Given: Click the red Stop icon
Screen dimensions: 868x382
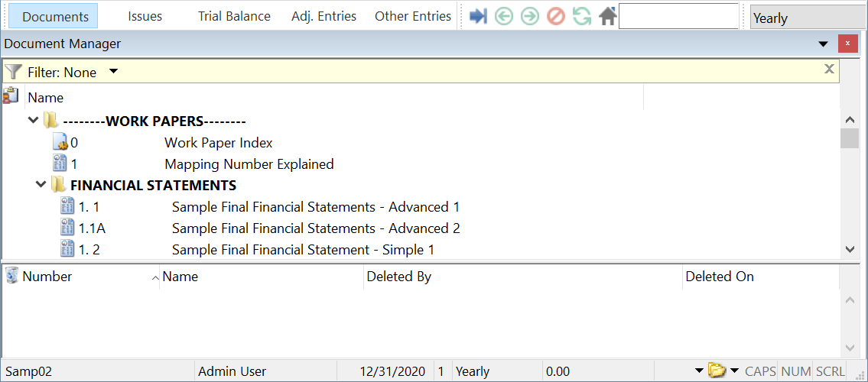Looking at the screenshot, I should (x=556, y=16).
